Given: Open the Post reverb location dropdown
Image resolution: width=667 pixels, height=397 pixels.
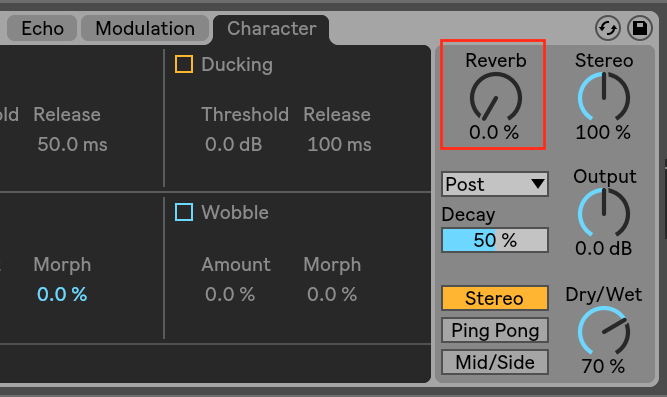Looking at the screenshot, I should (495, 184).
